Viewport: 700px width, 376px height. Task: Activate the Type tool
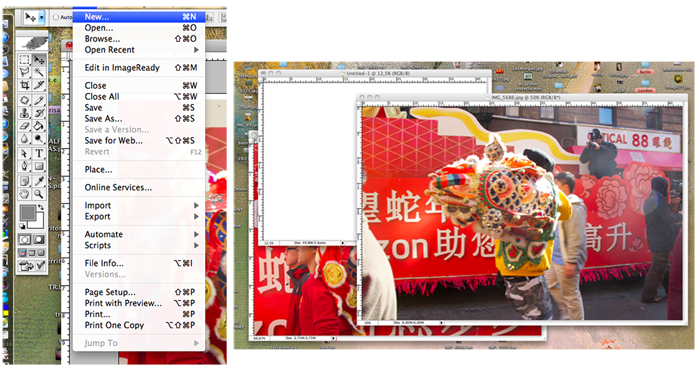(39, 154)
